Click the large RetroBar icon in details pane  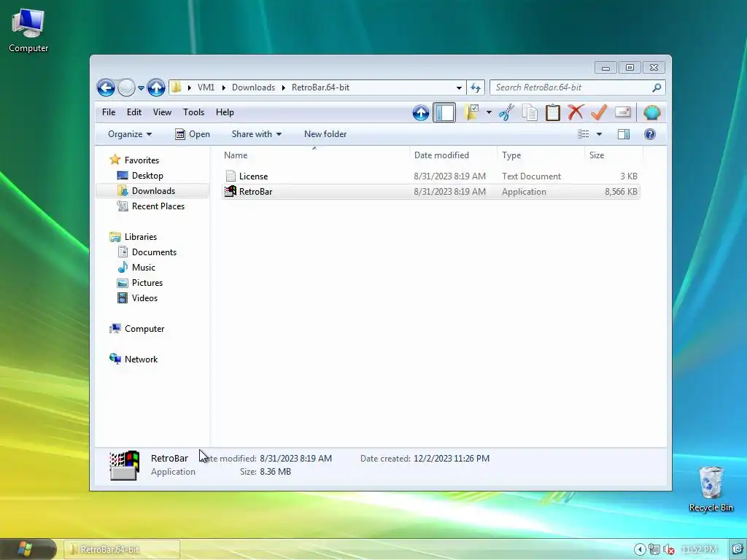(x=124, y=465)
